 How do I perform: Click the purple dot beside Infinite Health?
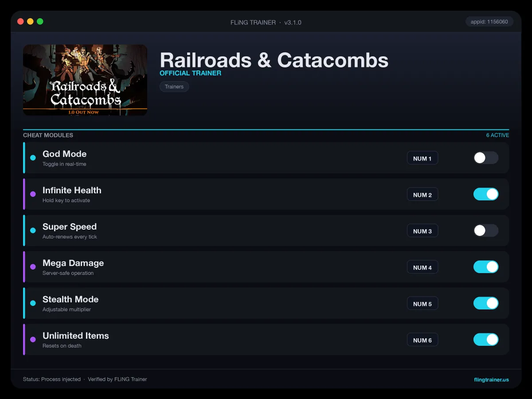33,194
